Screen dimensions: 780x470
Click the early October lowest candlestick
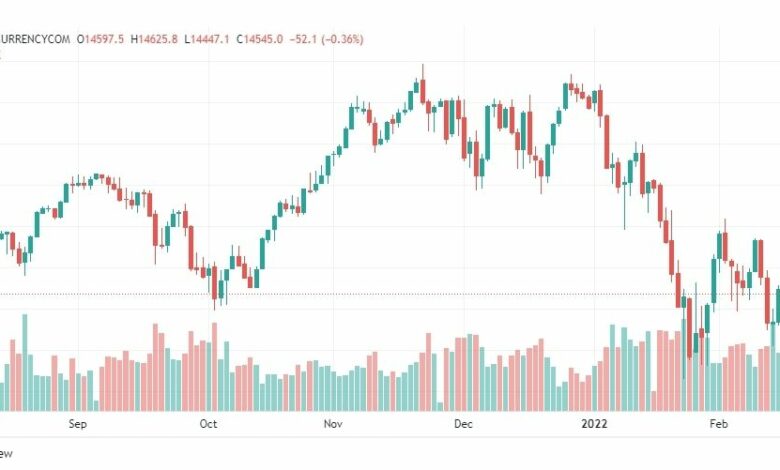[214, 287]
